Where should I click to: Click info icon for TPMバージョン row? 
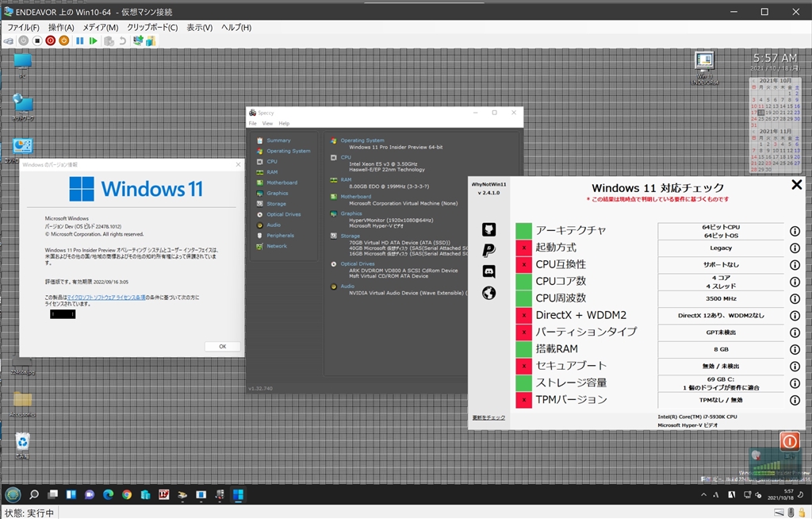(x=795, y=400)
